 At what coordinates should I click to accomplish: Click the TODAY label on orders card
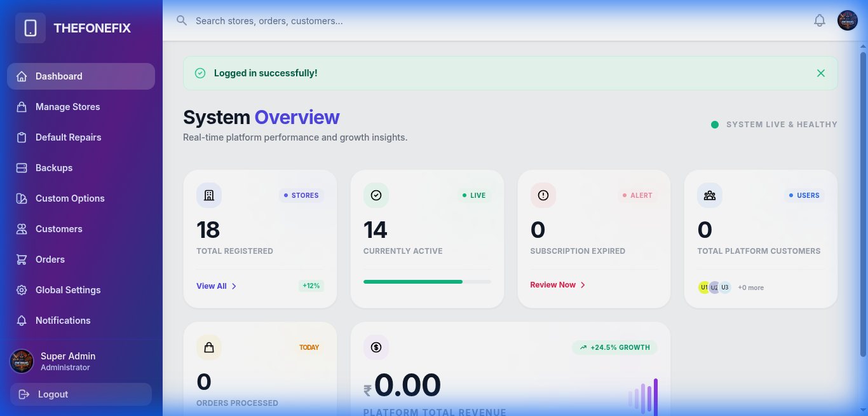309,347
